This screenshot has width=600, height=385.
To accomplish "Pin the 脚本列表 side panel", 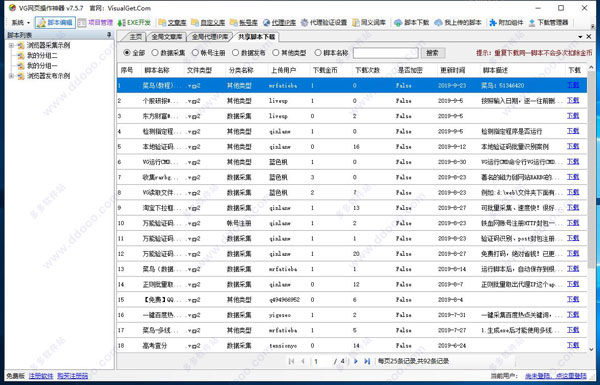I will [109, 35].
